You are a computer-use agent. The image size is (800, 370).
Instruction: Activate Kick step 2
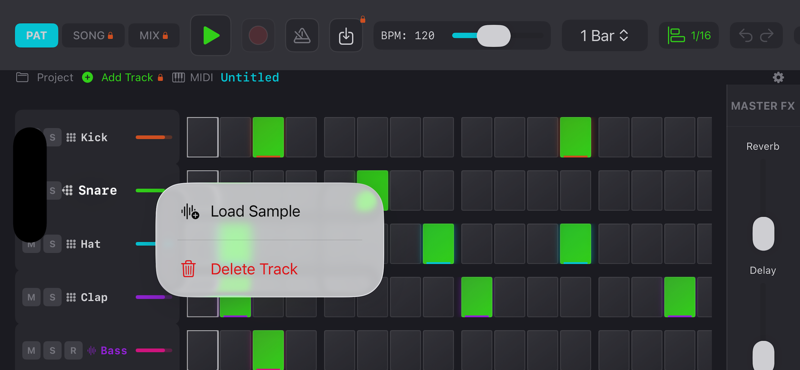click(x=235, y=137)
